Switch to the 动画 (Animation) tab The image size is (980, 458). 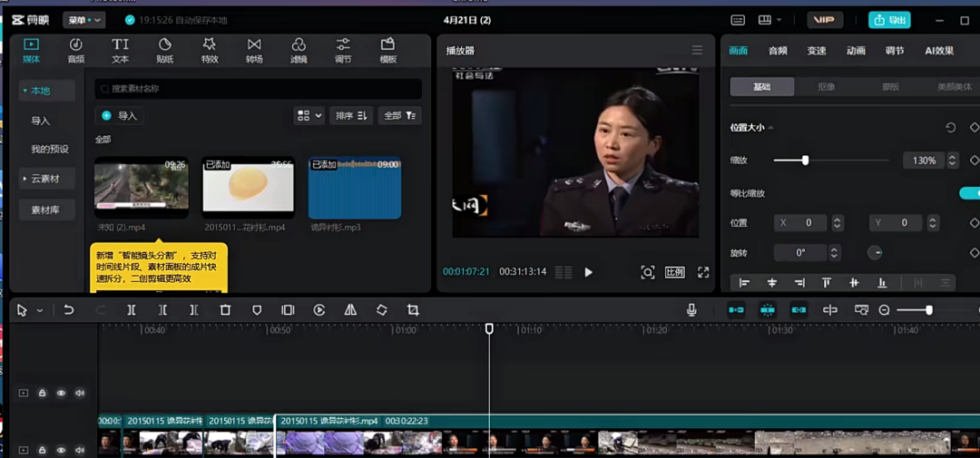point(856,51)
